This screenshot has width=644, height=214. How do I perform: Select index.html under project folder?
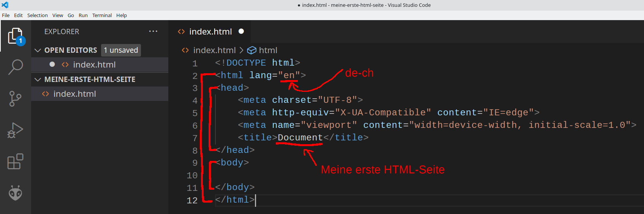click(x=74, y=94)
